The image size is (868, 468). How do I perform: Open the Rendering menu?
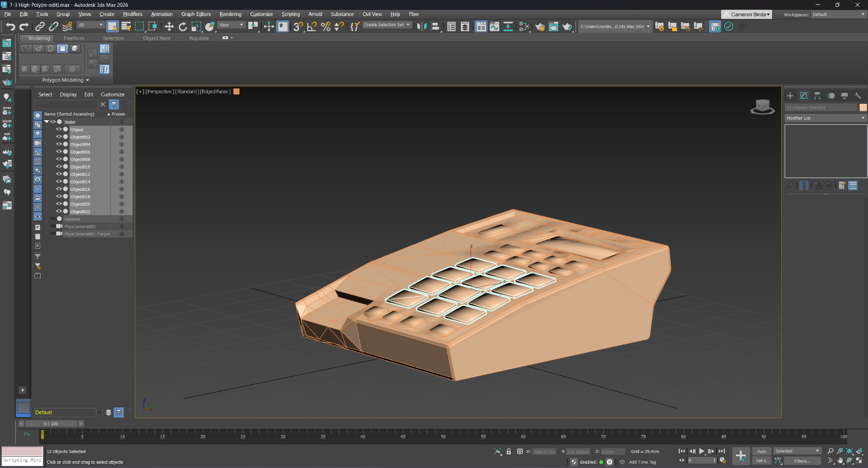click(230, 14)
